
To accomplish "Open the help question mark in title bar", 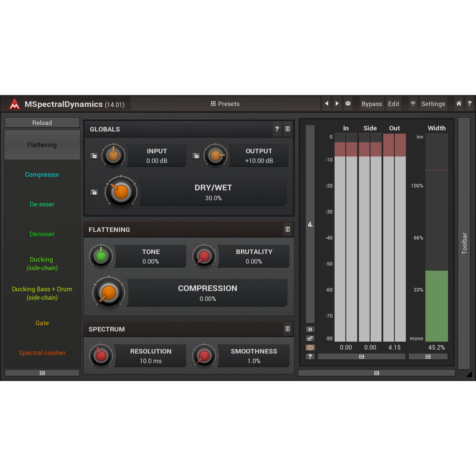I will click(470, 104).
